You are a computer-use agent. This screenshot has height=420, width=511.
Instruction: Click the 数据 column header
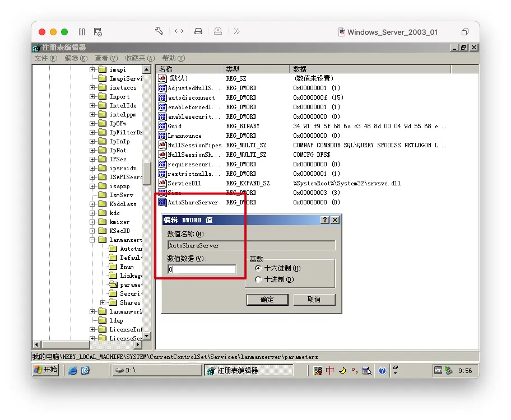tap(370, 69)
